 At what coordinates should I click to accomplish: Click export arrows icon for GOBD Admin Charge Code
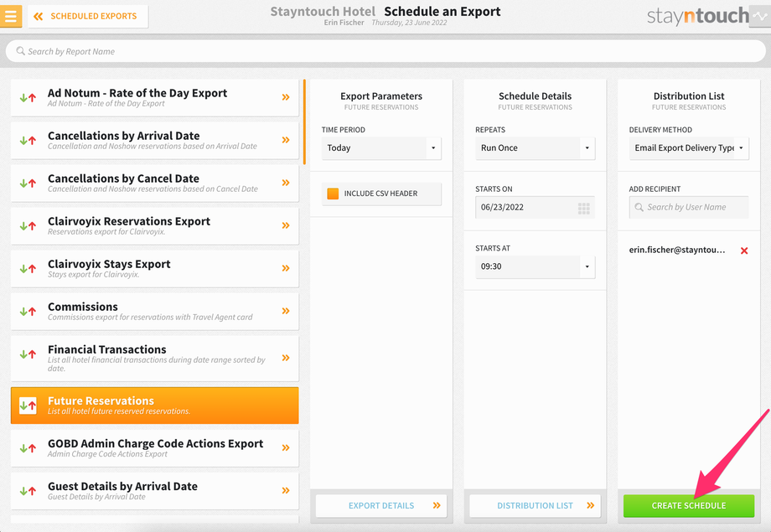coord(28,448)
